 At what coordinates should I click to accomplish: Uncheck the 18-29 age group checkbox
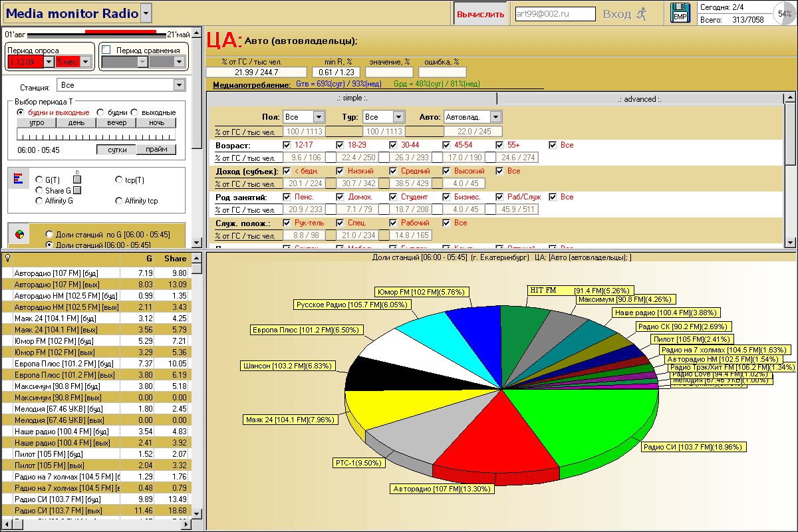(340, 145)
